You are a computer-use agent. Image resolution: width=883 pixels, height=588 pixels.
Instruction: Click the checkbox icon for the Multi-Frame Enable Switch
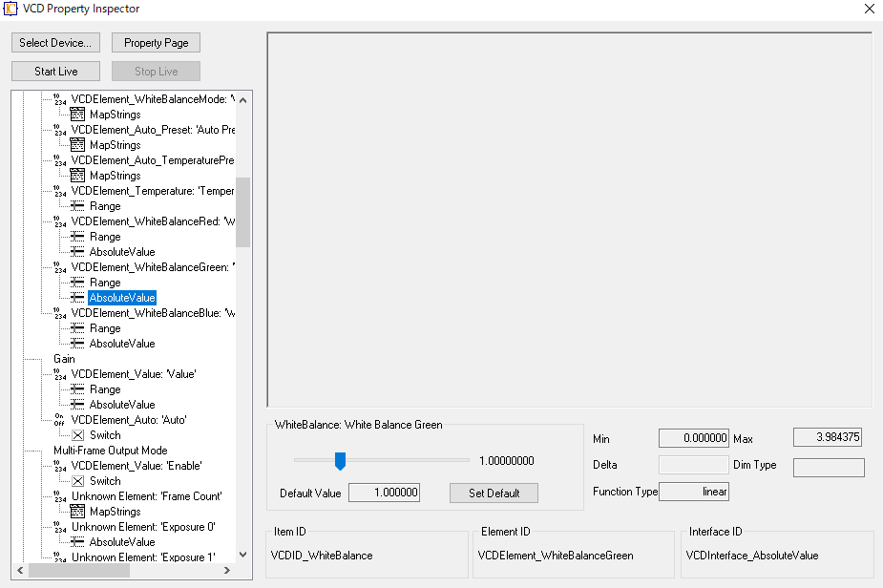[x=77, y=481]
